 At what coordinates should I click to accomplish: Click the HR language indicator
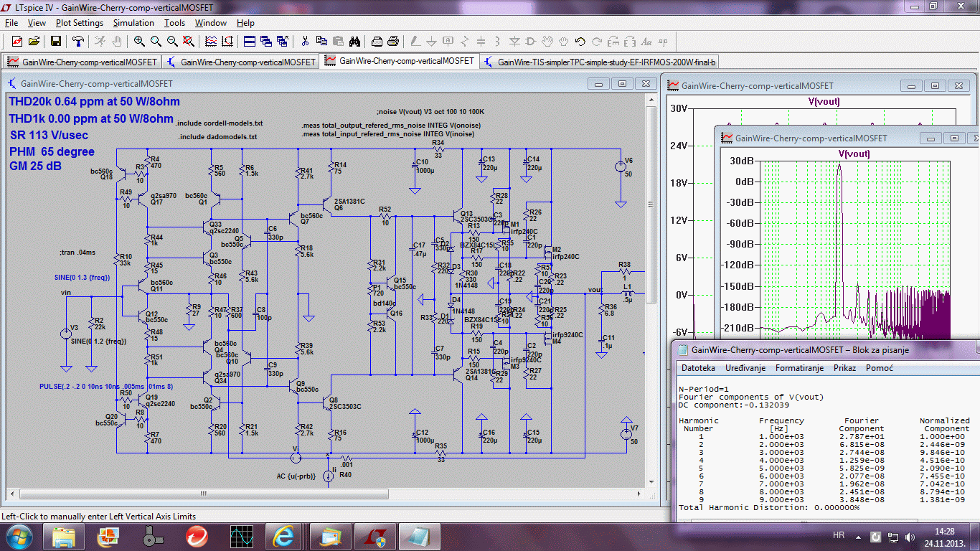click(838, 536)
